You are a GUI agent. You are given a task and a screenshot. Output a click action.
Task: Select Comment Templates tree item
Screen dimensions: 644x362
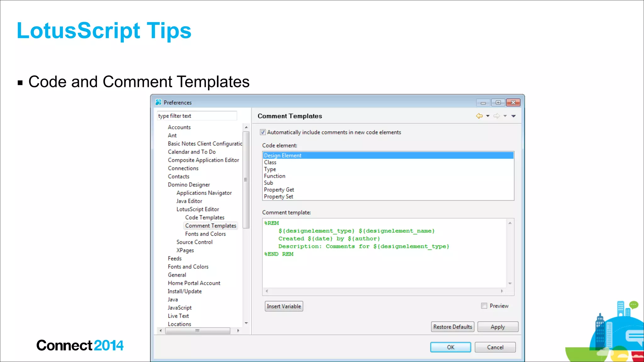211,226
